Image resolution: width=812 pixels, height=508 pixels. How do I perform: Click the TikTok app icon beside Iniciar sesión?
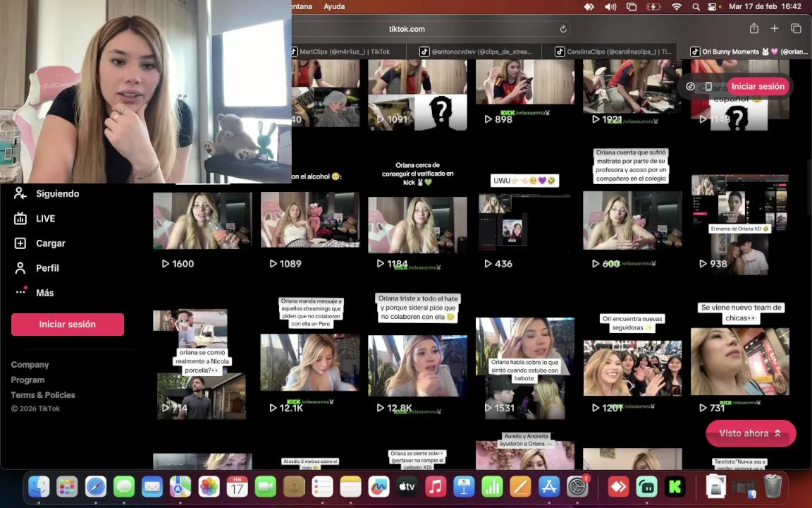(x=690, y=87)
